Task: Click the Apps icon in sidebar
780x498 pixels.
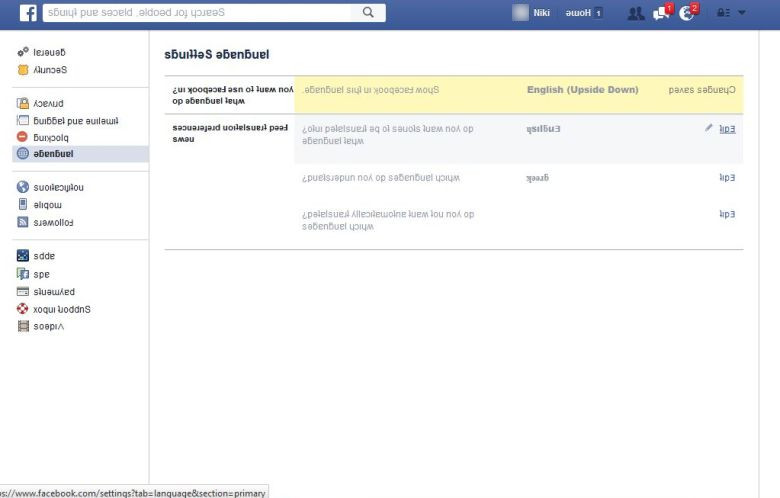Action: (x=23, y=256)
